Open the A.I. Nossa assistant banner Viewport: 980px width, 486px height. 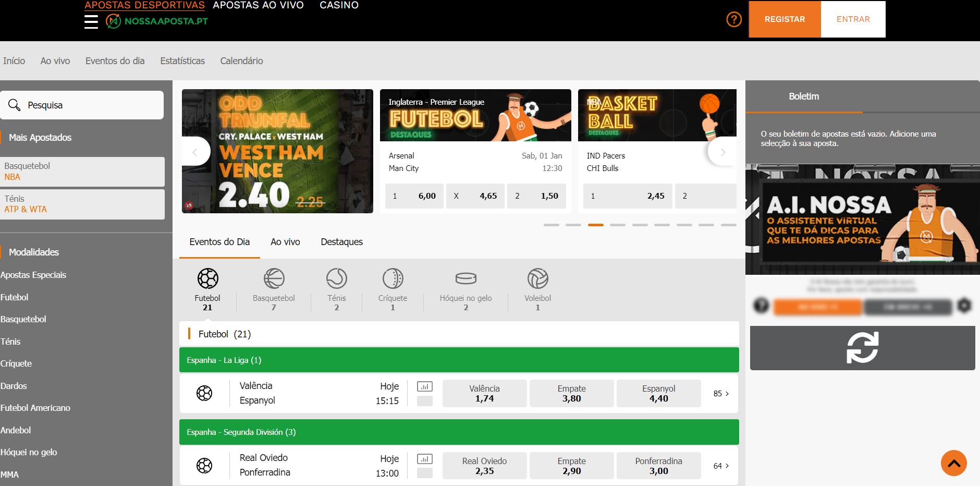coord(862,220)
